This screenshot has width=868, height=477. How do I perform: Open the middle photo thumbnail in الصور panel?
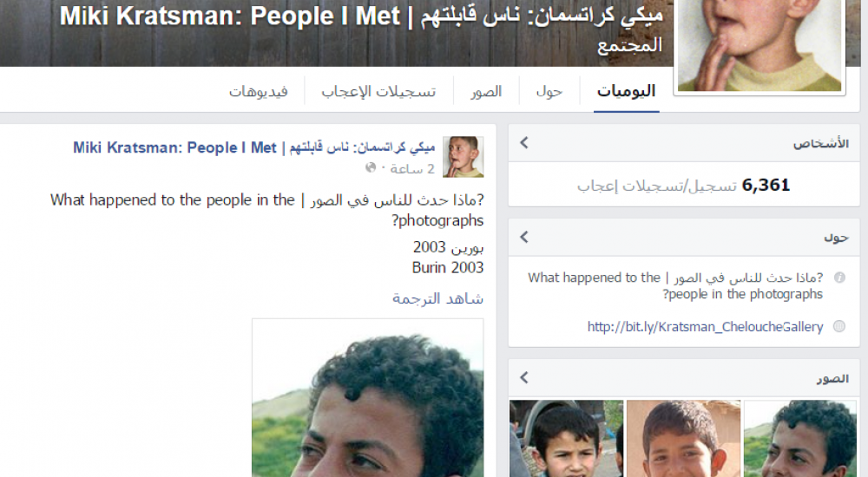pos(684,439)
